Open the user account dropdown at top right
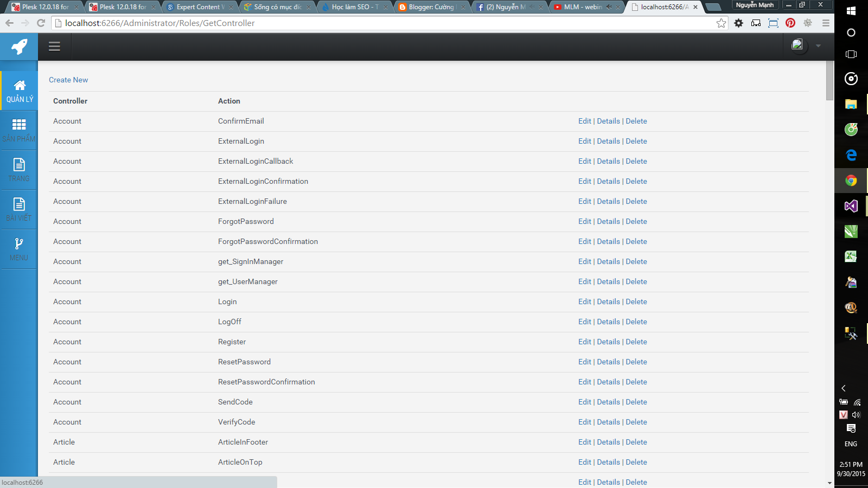 pyautogui.click(x=805, y=46)
